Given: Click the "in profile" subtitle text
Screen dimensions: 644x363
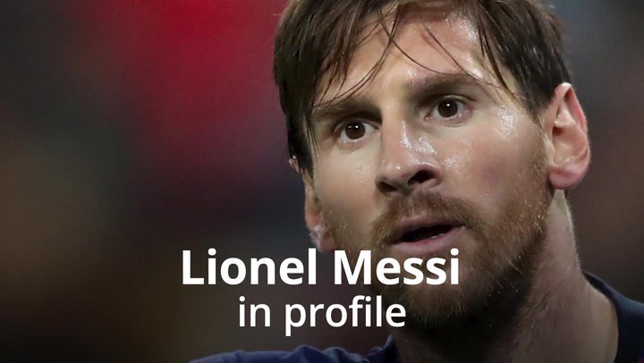Looking at the screenshot, I should pos(322,311).
